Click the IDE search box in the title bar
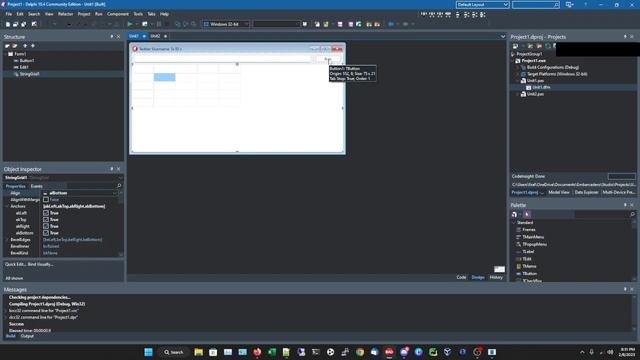Image resolution: width=640 pixels, height=360 pixels. click(536, 4)
